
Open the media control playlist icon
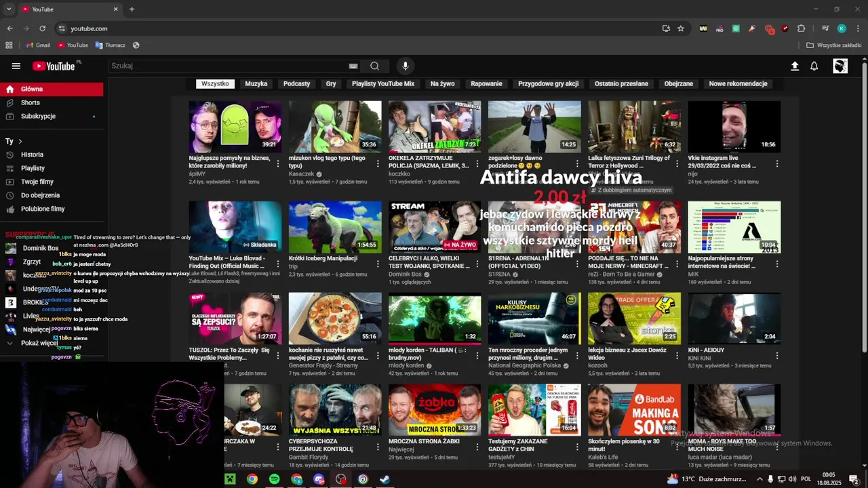pos(825,28)
